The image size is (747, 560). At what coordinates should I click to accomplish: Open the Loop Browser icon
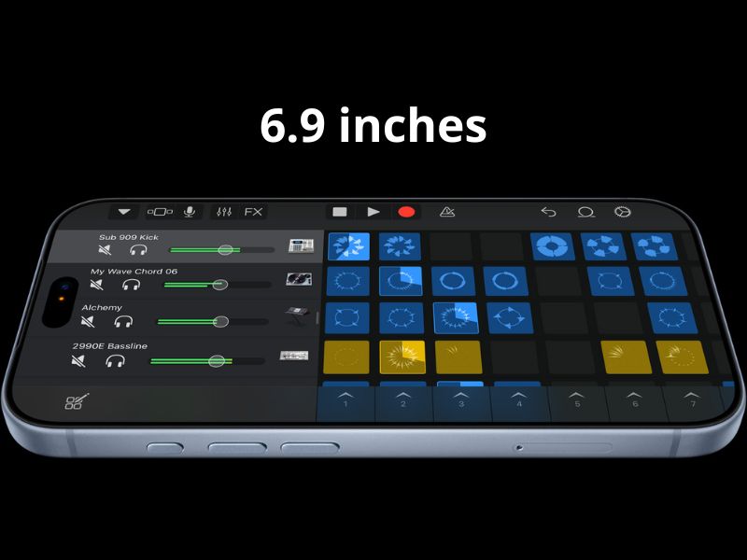click(x=586, y=212)
